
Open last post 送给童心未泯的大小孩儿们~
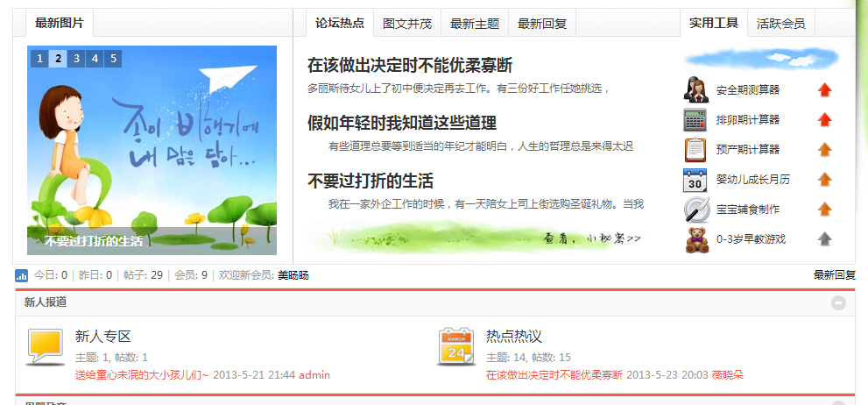(142, 375)
